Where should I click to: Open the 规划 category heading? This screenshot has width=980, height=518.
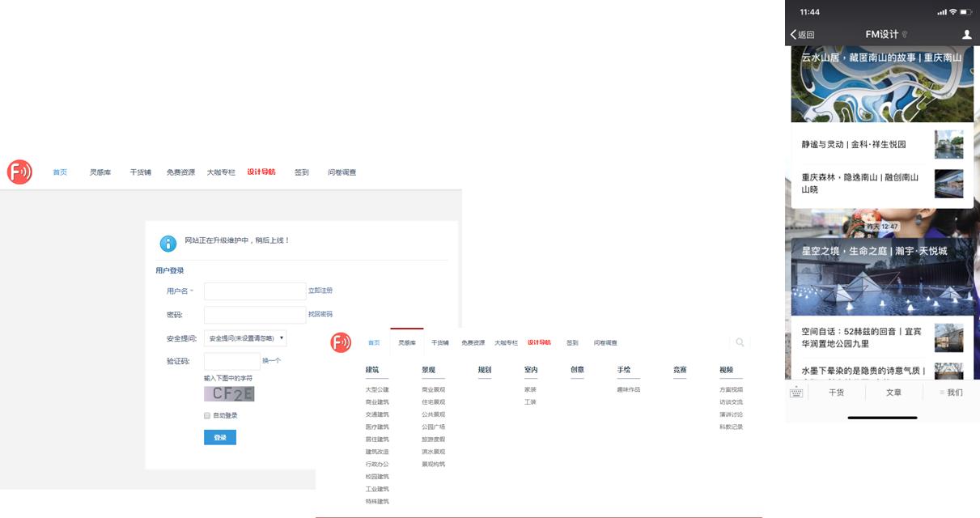485,370
